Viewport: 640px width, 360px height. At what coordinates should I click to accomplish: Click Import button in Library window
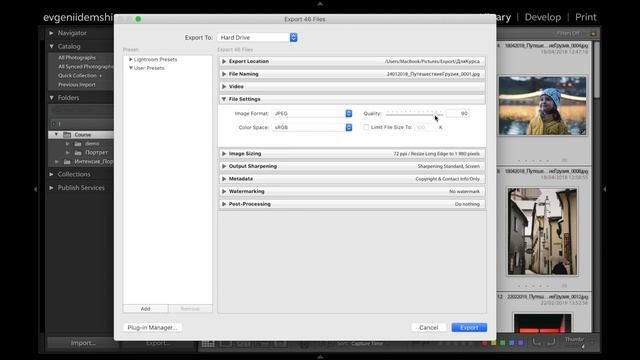click(83, 343)
